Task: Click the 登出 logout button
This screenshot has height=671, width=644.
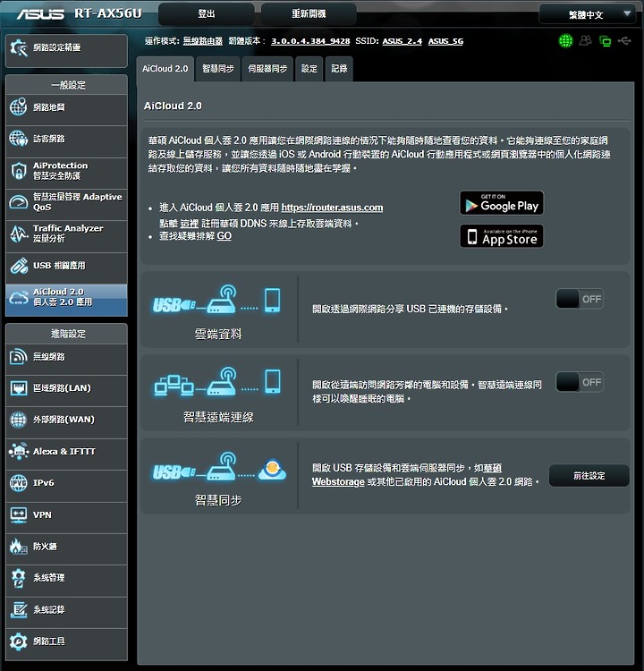Action: click(207, 13)
